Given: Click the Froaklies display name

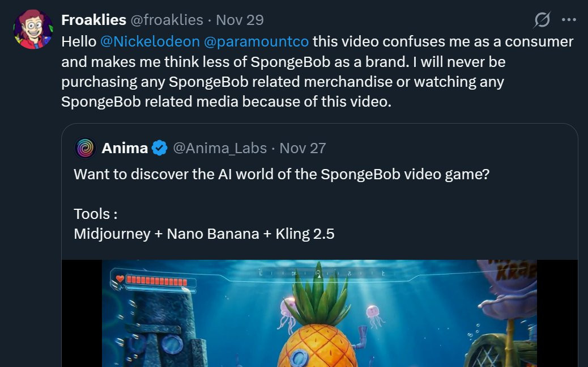Looking at the screenshot, I should click(93, 20).
